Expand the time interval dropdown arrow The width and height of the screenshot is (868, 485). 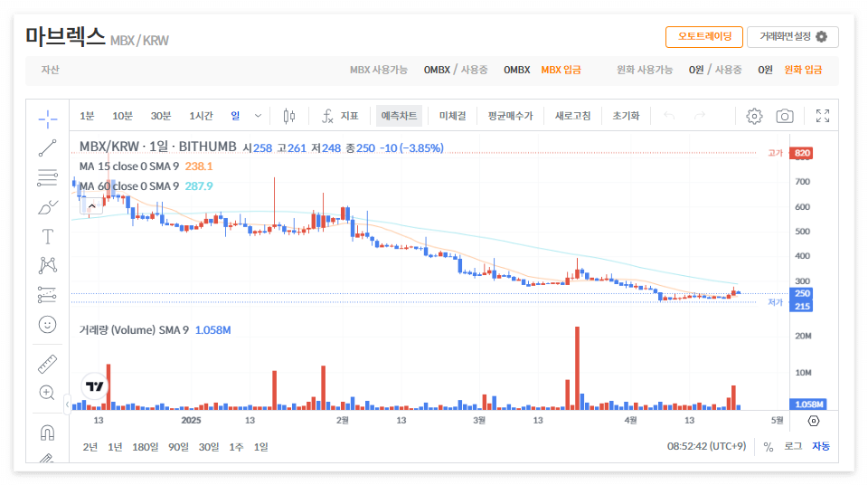coord(258,116)
